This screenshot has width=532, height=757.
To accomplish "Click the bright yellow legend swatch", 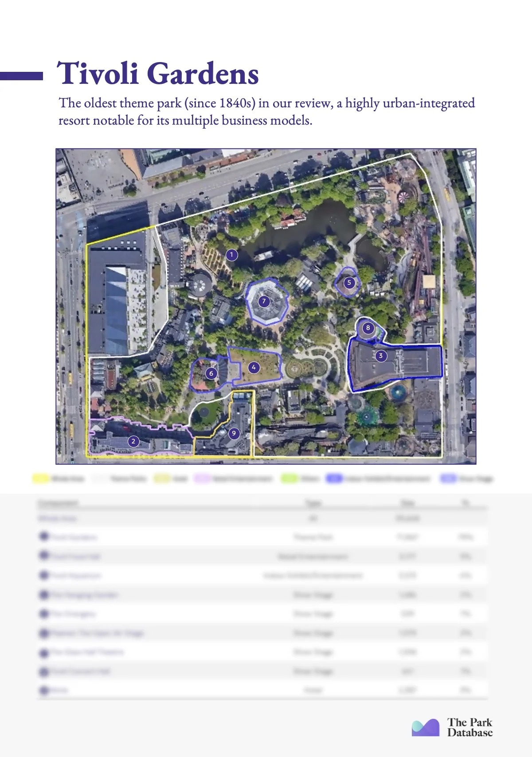I will (40, 479).
